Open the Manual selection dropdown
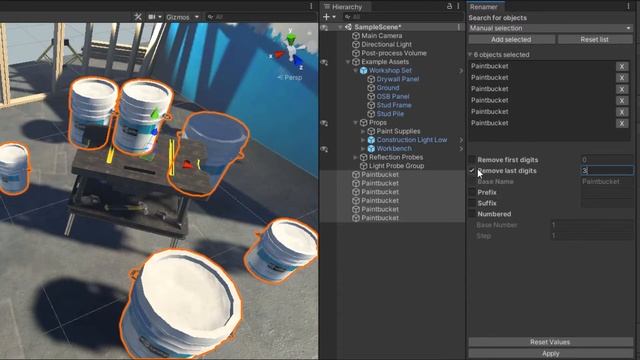This screenshot has height=360, width=640. (x=551, y=28)
